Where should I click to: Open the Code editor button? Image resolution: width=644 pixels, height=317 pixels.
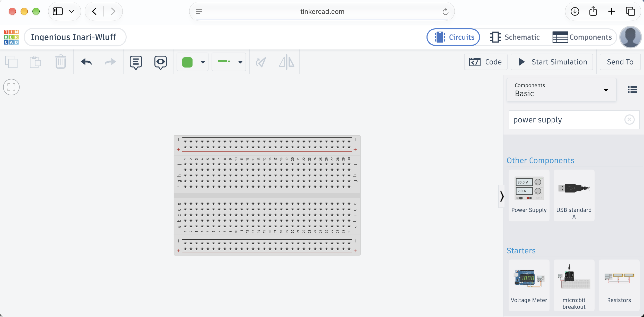click(486, 62)
